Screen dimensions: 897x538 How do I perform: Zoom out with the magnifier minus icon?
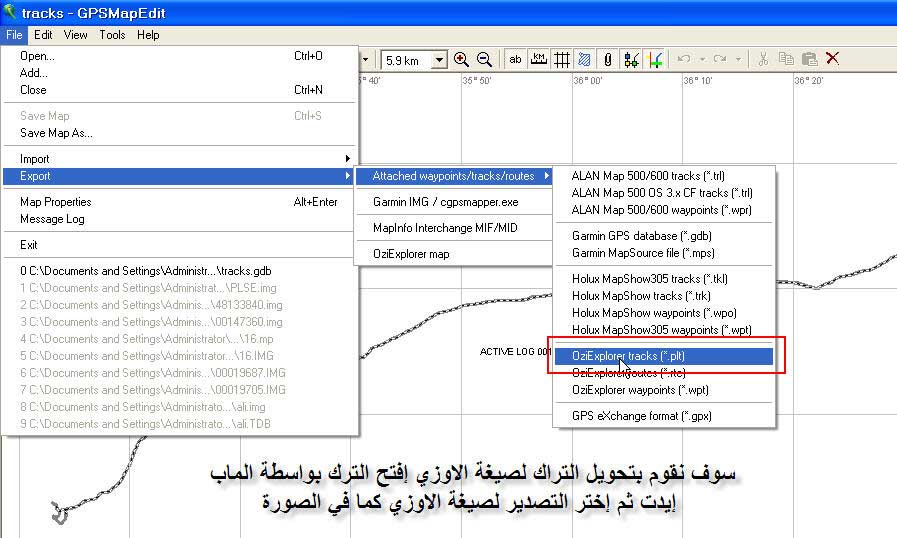coord(485,60)
